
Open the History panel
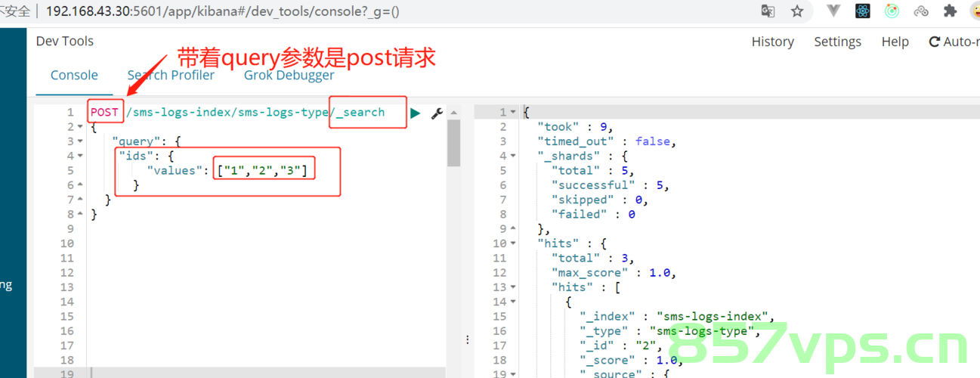[772, 42]
